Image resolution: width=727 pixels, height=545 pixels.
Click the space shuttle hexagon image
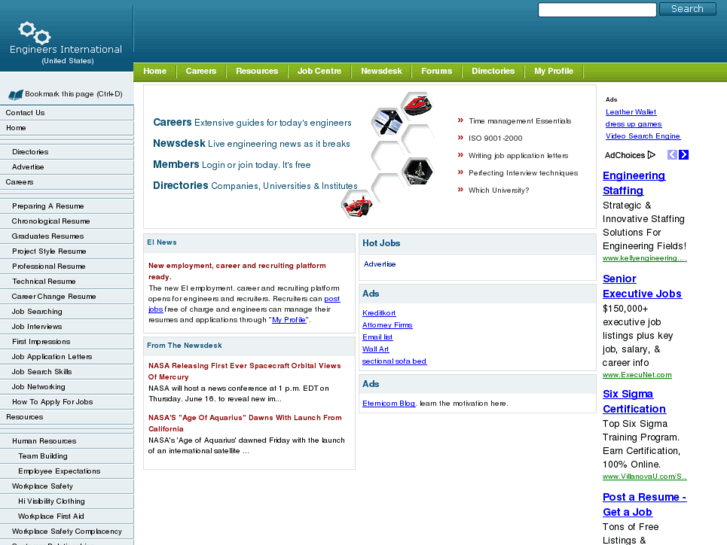click(x=417, y=172)
